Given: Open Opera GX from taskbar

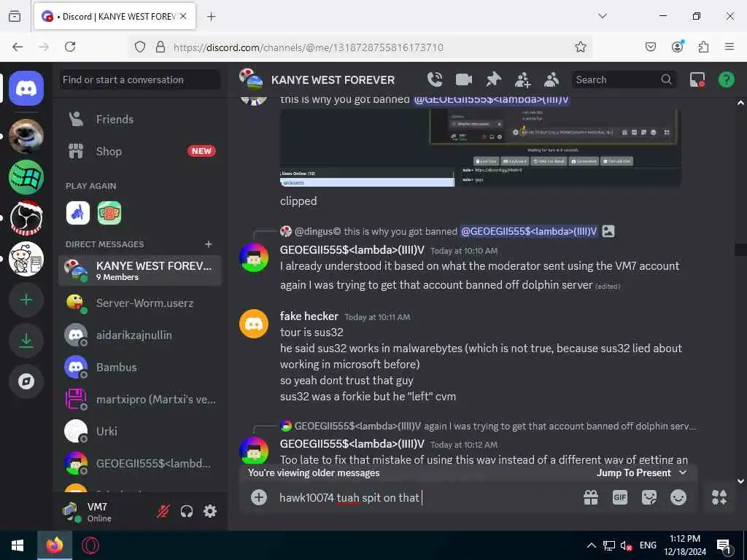Looking at the screenshot, I should [90, 545].
